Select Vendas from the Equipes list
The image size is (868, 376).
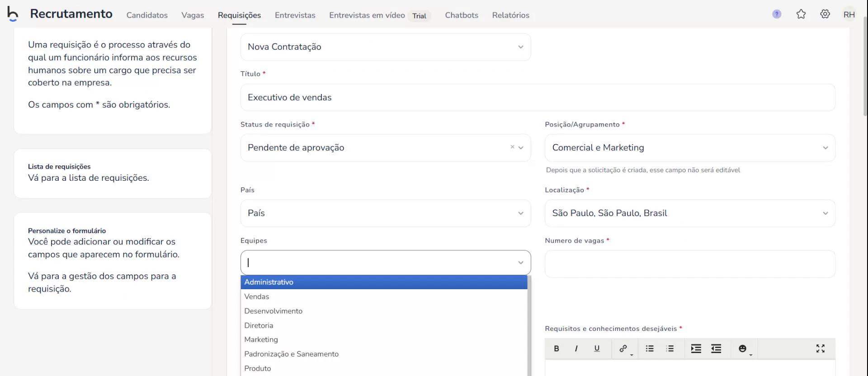coord(384,296)
